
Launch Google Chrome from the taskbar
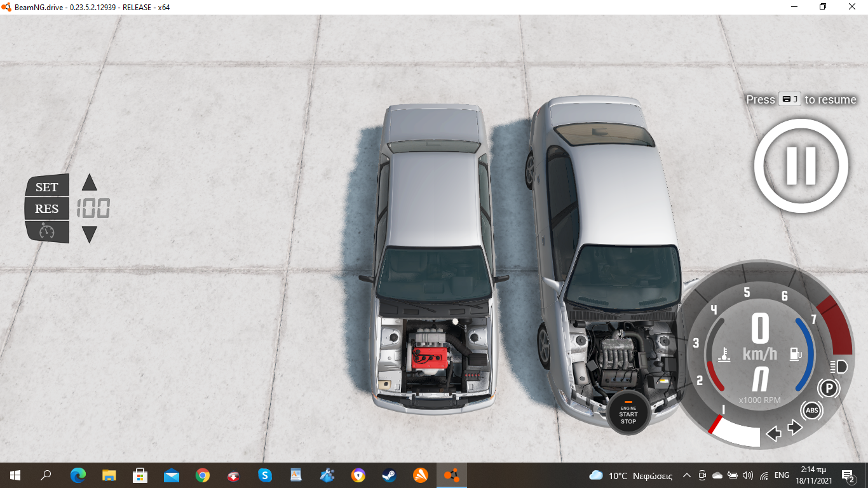[203, 475]
